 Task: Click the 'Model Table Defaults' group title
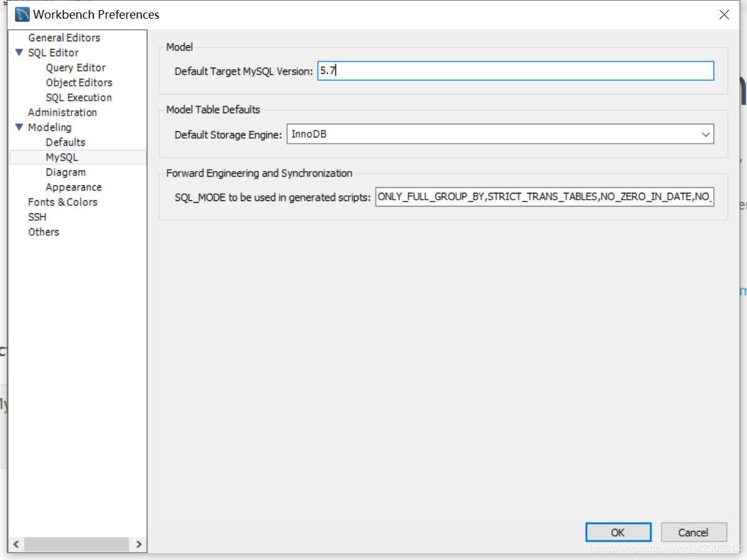click(x=213, y=110)
